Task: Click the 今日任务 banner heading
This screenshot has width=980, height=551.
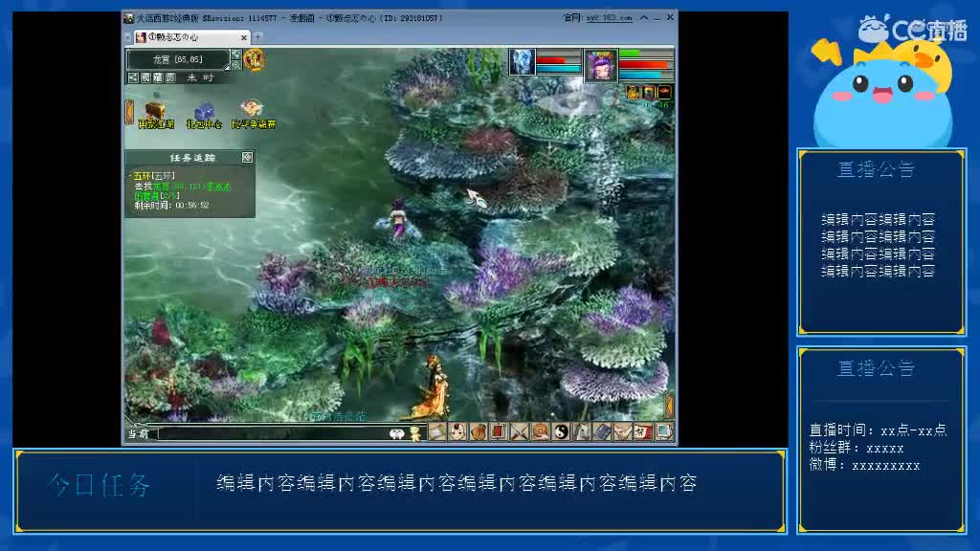Action: (x=100, y=485)
